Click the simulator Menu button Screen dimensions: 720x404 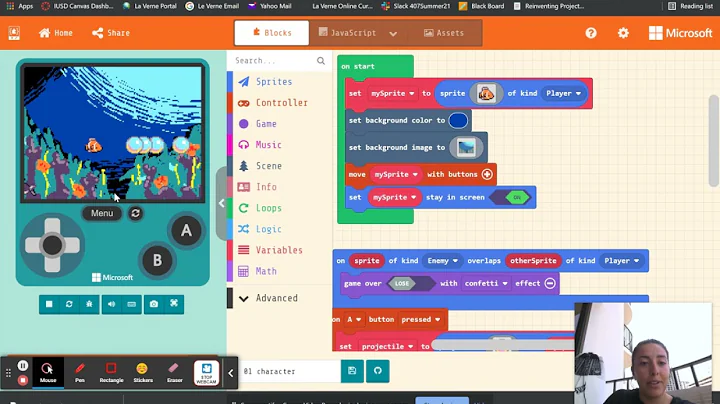102,213
